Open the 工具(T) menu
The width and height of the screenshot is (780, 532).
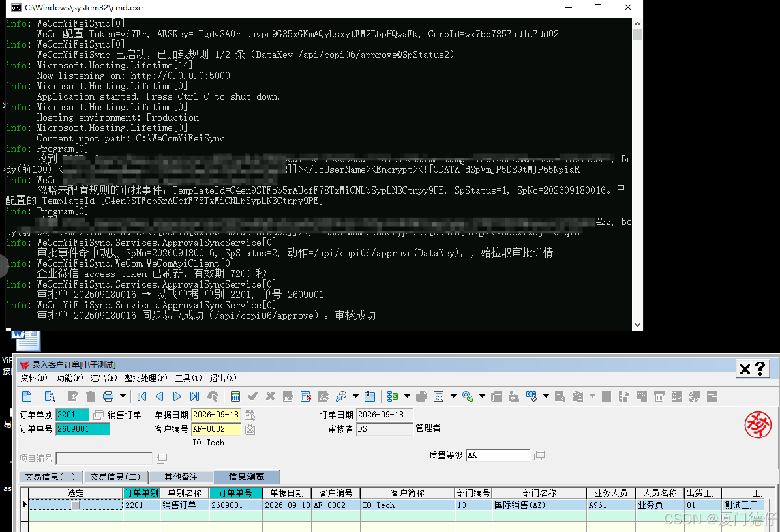[x=188, y=378]
